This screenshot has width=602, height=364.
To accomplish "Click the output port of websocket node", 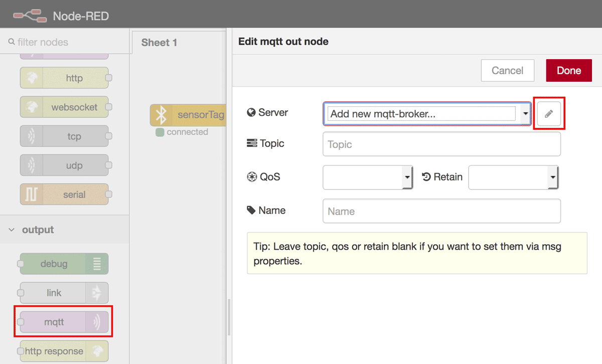I will pyautogui.click(x=108, y=107).
